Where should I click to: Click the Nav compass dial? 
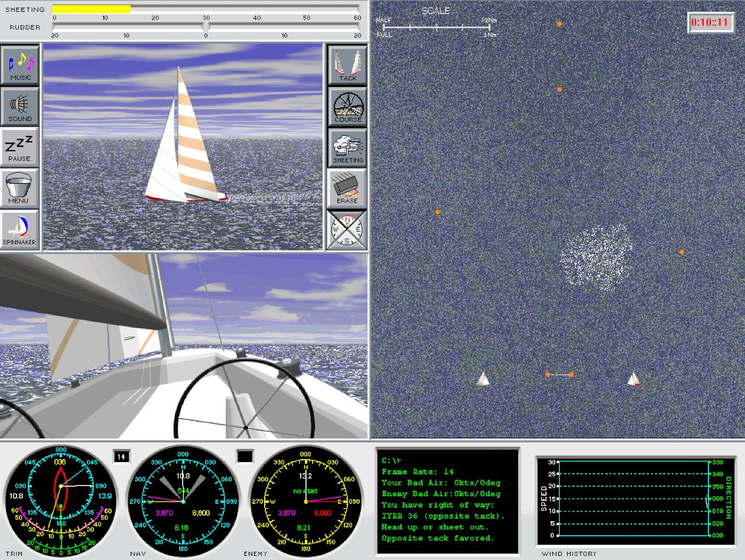click(183, 502)
